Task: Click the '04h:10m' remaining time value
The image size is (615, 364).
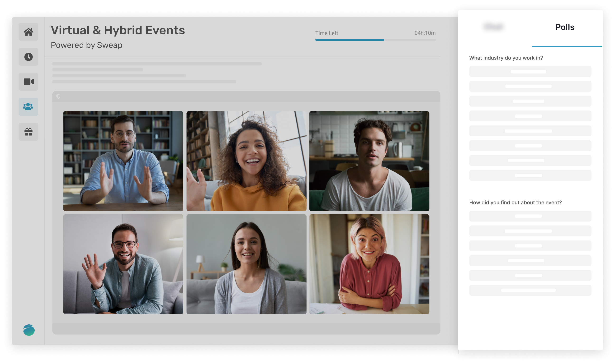Action: tap(425, 33)
